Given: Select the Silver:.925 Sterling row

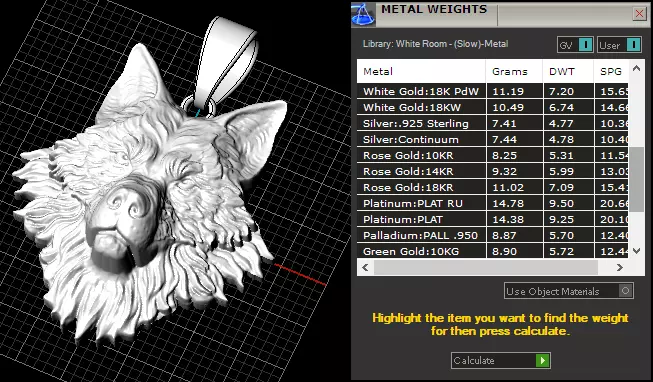Looking at the screenshot, I should pos(493,123).
